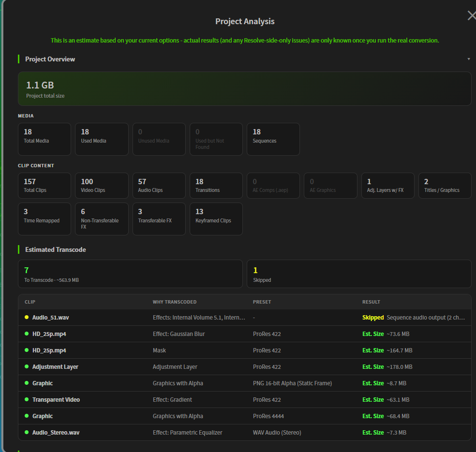Click the Project Overview heading
Image resolution: width=476 pixels, height=452 pixels.
(x=50, y=59)
